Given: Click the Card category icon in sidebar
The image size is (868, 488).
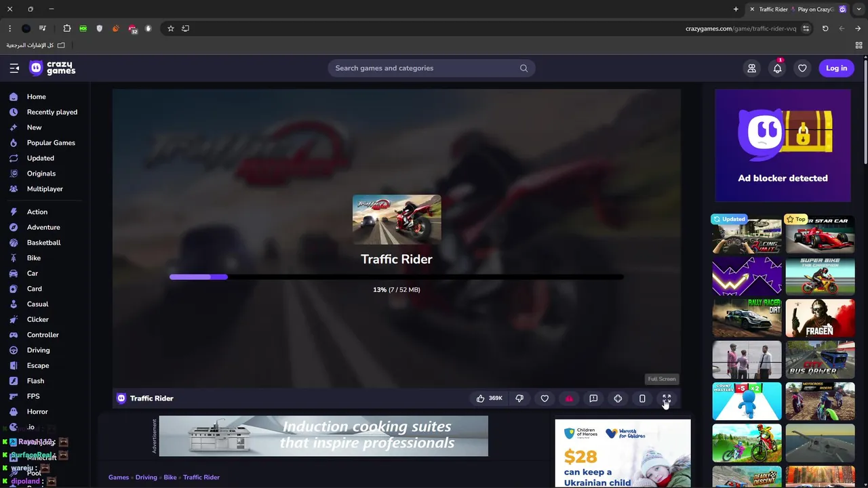Looking at the screenshot, I should [14, 289].
